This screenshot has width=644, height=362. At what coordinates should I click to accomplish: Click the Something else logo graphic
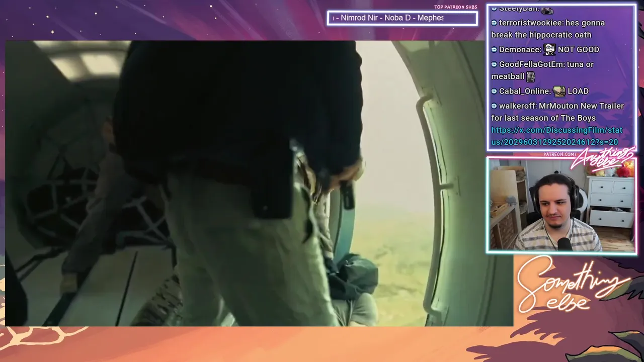point(573,284)
